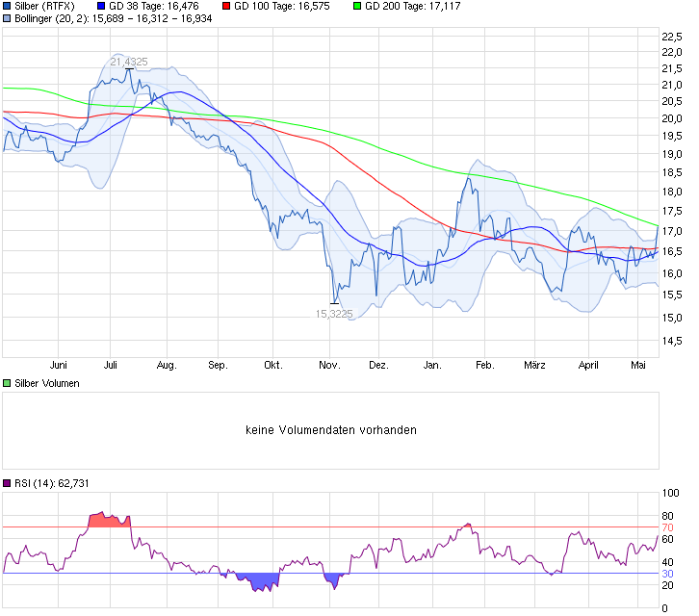Click the Bollinger light-blue legend swatch
The height and width of the screenshot is (616, 699).
coord(7,18)
